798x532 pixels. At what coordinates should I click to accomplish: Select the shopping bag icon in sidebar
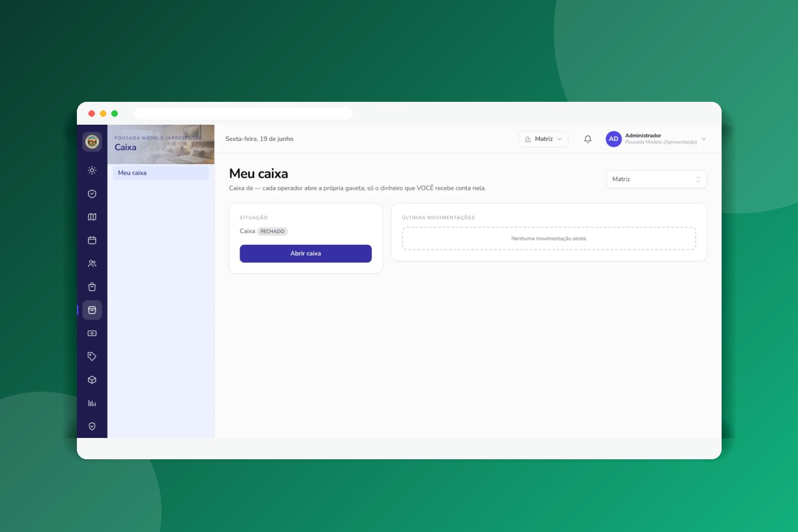pos(92,287)
